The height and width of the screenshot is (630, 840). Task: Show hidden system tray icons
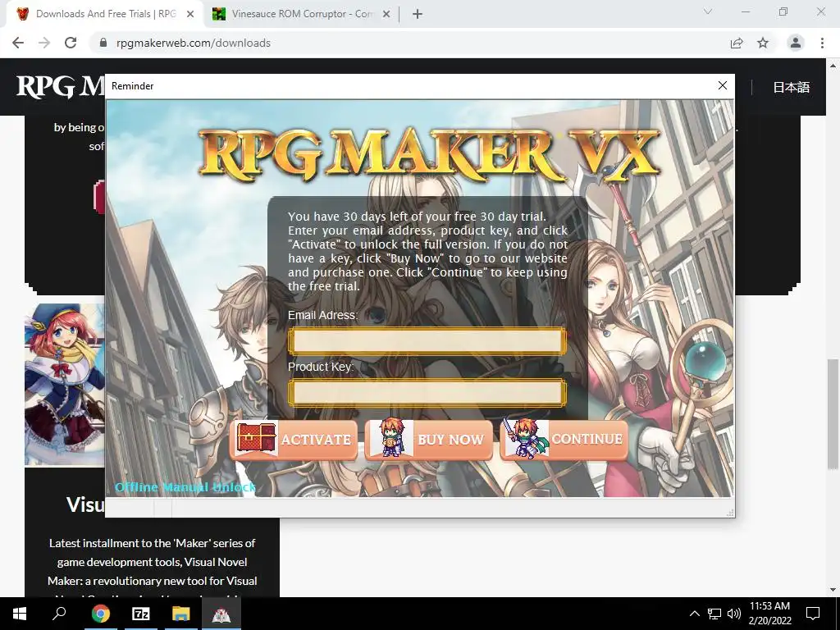coord(694,614)
